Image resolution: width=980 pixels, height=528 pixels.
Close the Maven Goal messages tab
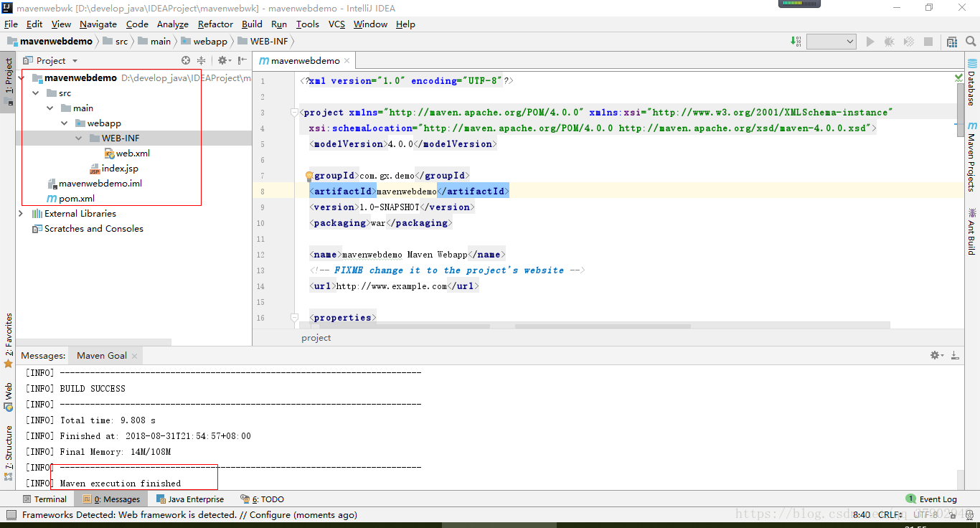(x=134, y=356)
